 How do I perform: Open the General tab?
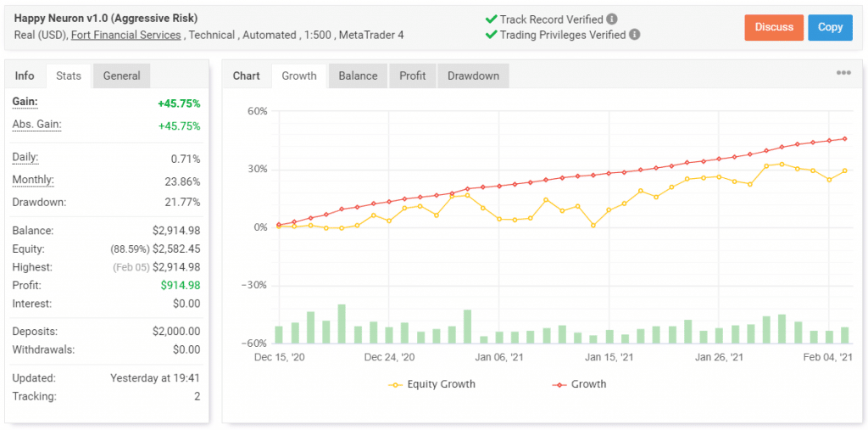pos(121,75)
